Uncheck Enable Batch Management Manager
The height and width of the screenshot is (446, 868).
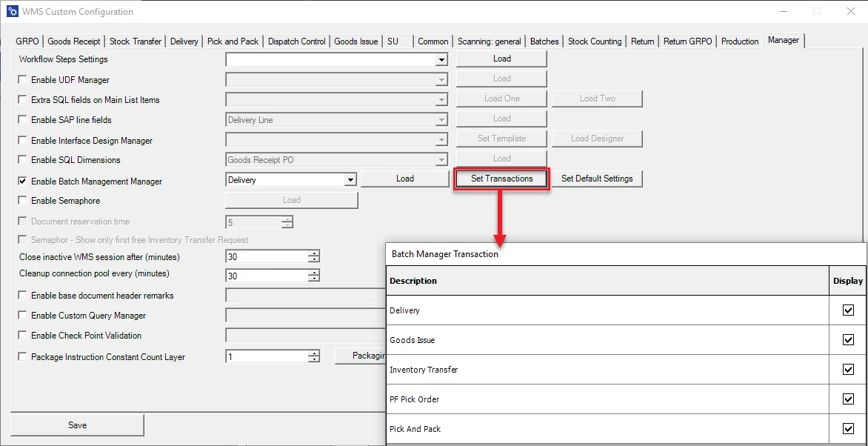coord(22,181)
